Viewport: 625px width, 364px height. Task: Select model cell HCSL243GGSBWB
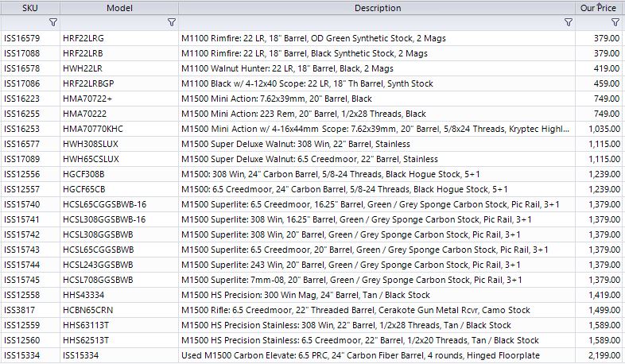click(x=119, y=265)
